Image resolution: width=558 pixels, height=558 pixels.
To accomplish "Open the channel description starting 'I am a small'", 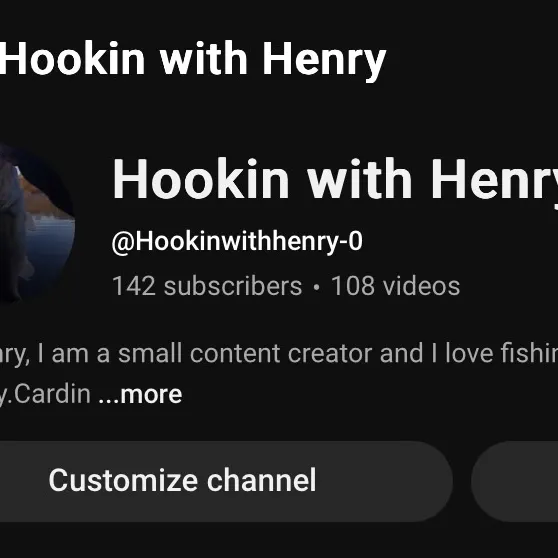I will (279, 354).
